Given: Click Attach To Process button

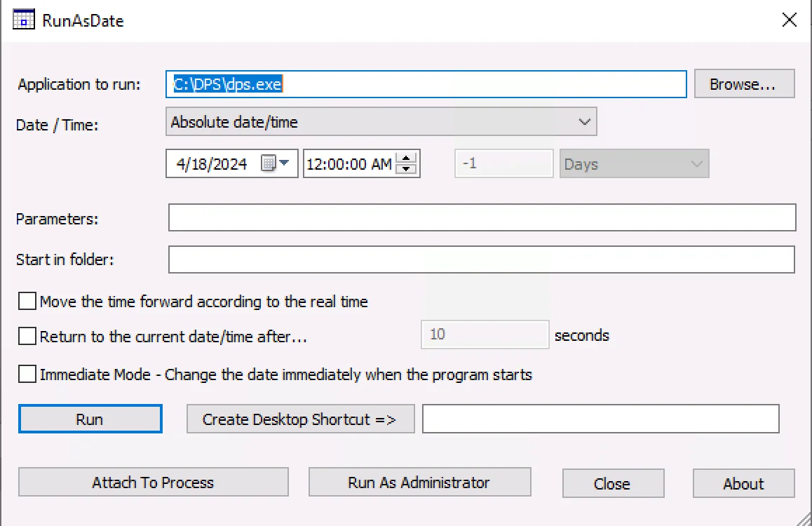Looking at the screenshot, I should (x=154, y=483).
